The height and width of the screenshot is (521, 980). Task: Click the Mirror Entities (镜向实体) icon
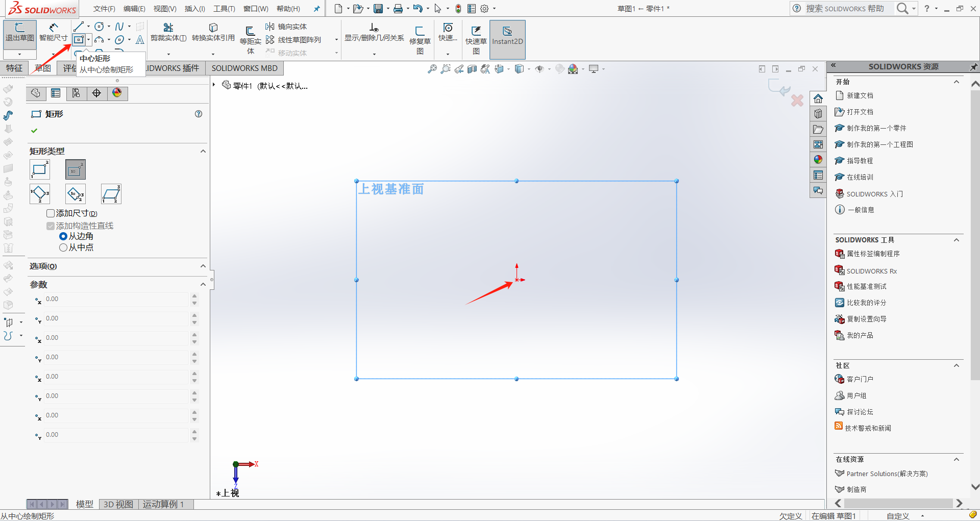pyautogui.click(x=270, y=27)
